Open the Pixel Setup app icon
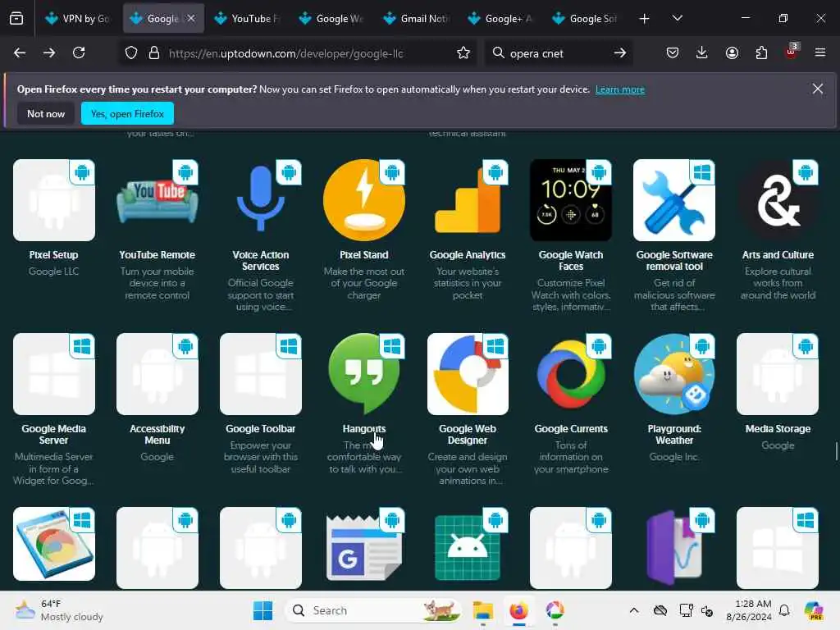 point(53,200)
